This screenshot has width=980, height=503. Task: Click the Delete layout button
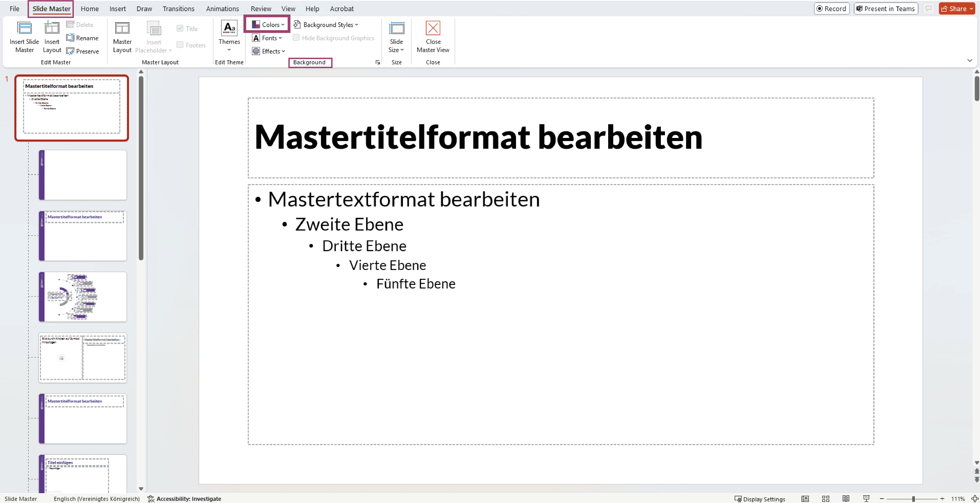click(x=80, y=25)
